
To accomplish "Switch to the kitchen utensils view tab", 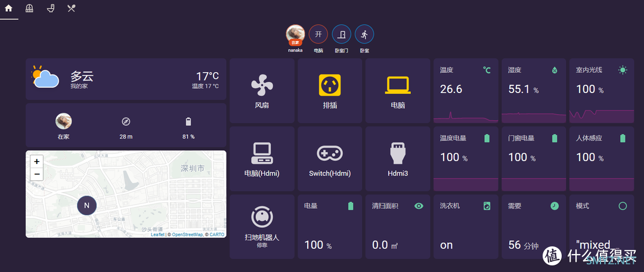I will (x=72, y=8).
